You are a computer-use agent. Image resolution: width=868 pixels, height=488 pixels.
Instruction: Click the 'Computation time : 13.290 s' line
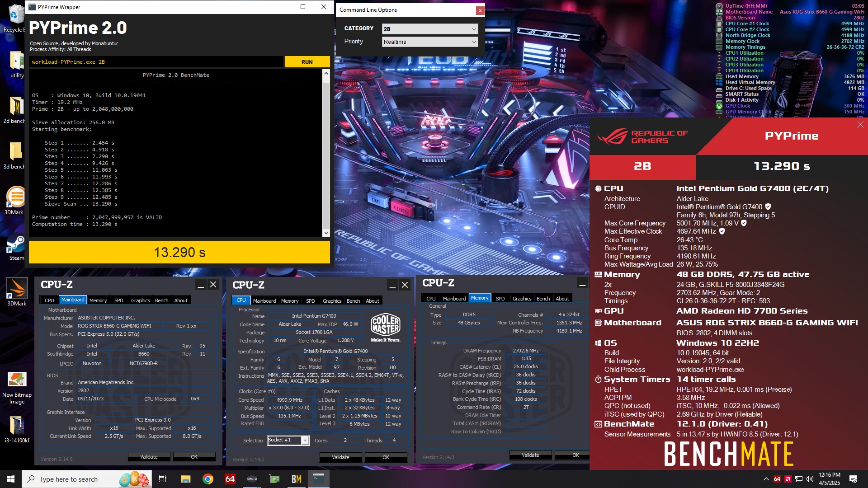(x=75, y=224)
